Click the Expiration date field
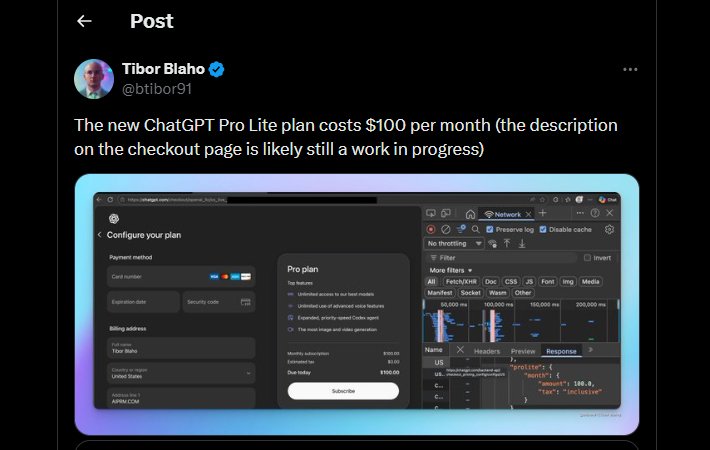Image resolution: width=710 pixels, height=450 pixels. pyautogui.click(x=144, y=302)
